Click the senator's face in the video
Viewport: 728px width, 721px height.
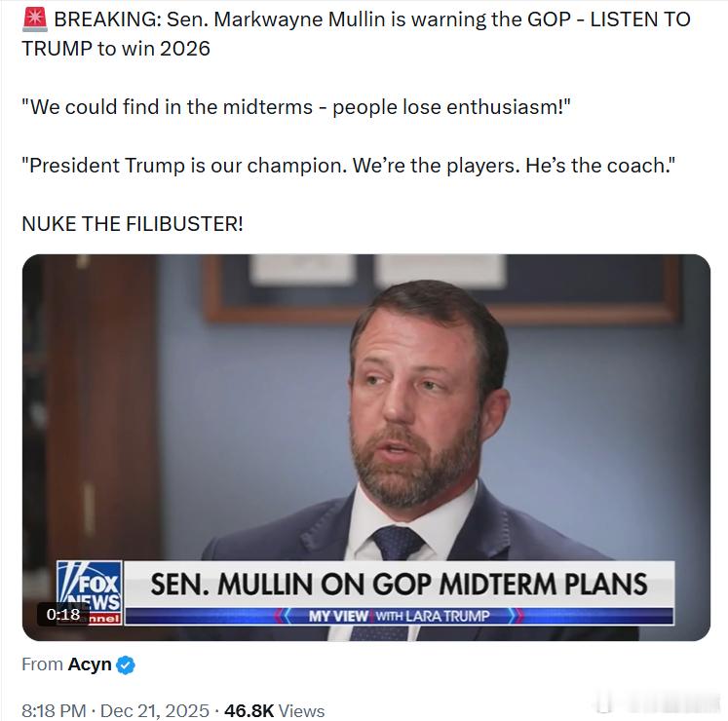[421, 409]
